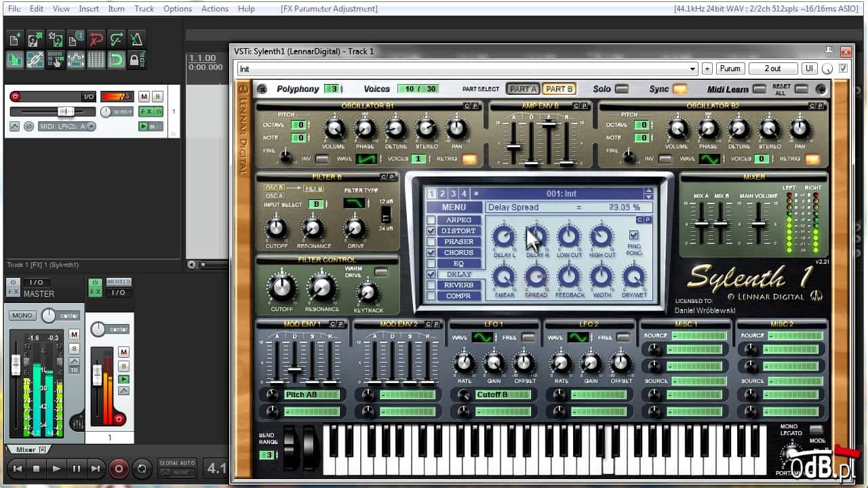Click the transport Stop button
The width and height of the screenshot is (868, 488).
[37, 468]
